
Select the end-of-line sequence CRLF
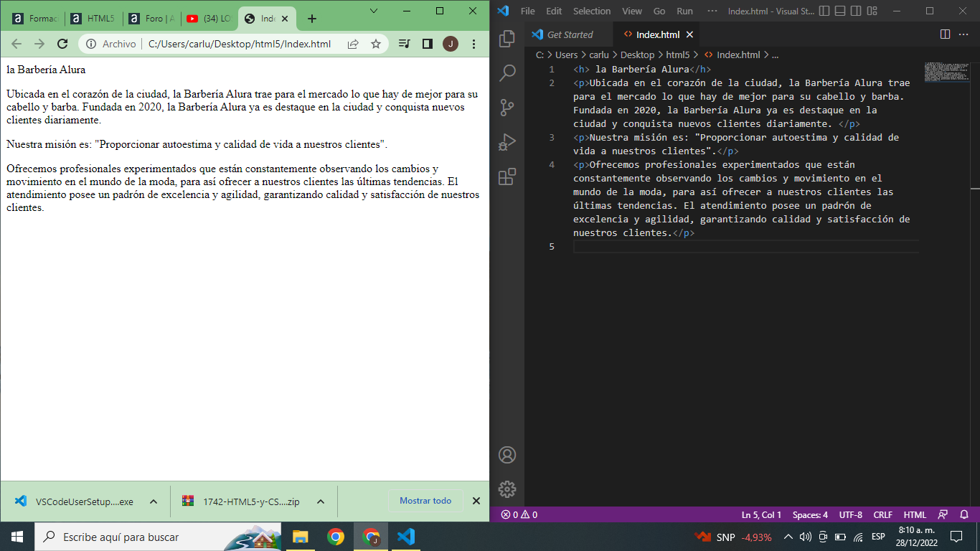[882, 514]
